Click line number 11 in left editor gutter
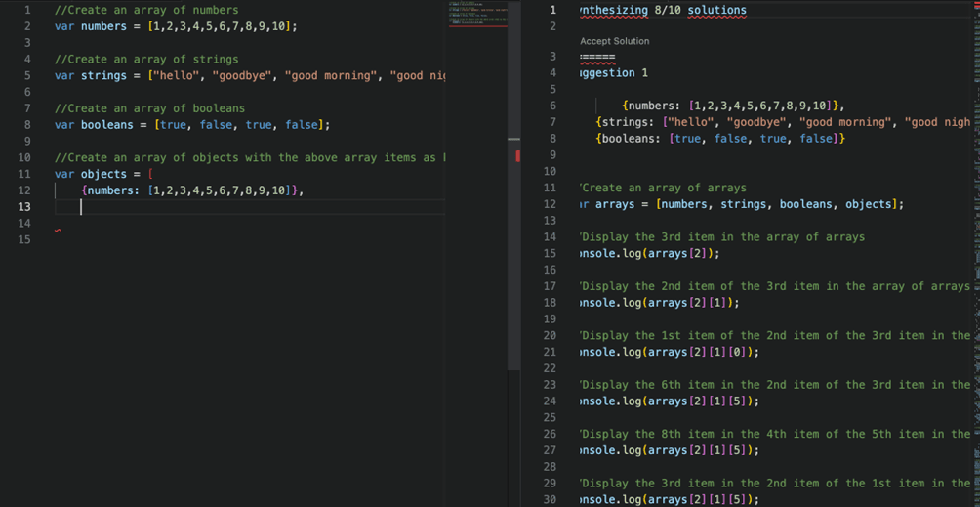 point(23,174)
